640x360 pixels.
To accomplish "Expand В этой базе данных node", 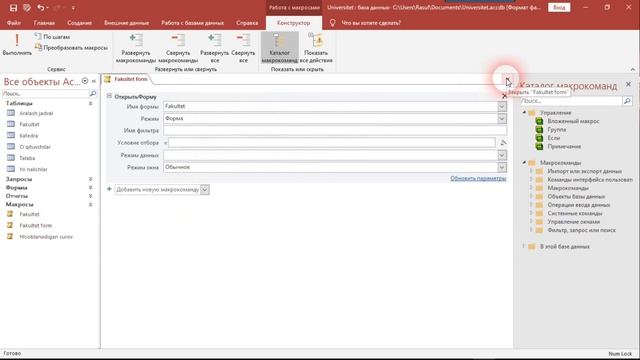I will coord(524,247).
